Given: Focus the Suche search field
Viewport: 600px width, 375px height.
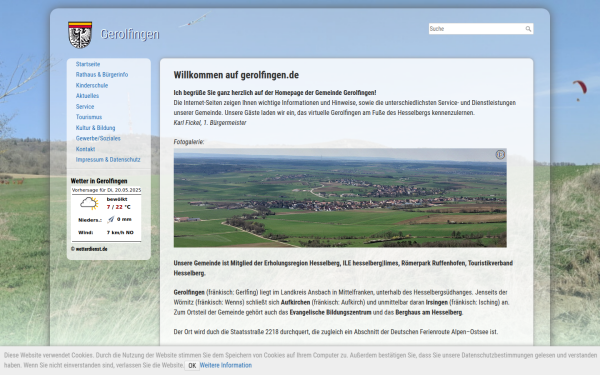Looking at the screenshot, I should (481, 29).
